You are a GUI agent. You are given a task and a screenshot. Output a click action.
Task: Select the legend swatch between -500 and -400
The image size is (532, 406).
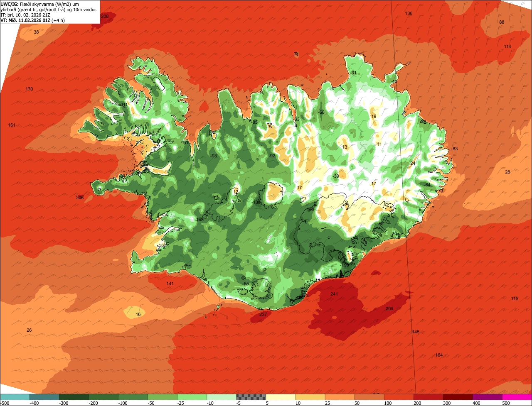click(15, 397)
